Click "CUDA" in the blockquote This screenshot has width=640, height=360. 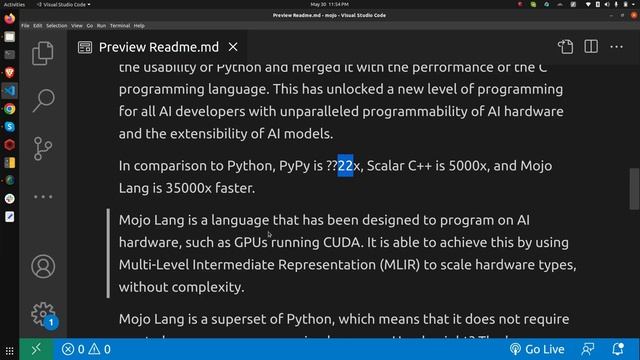[x=342, y=242]
